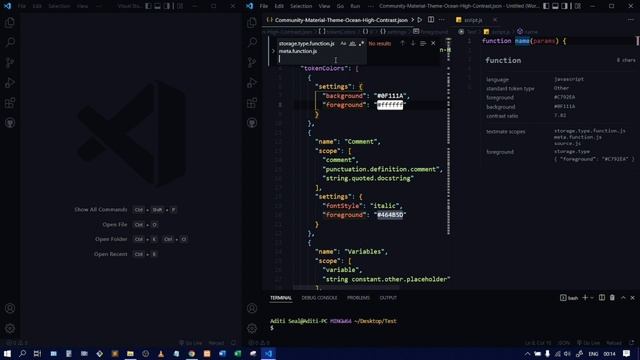Open Source Control in right VS Code window
The height and width of the screenshot is (360, 640).
pos(252,62)
